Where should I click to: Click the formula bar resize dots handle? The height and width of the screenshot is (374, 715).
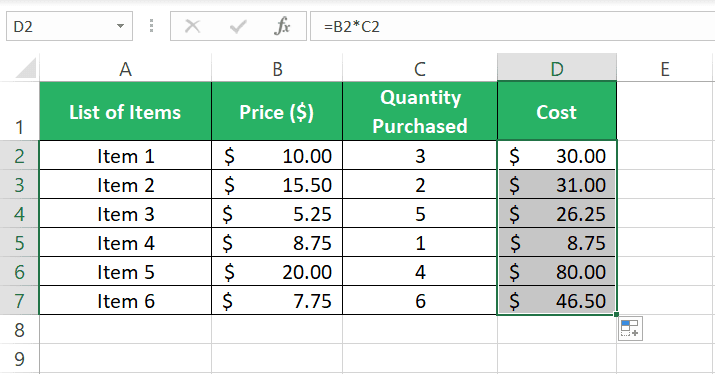[x=151, y=26]
